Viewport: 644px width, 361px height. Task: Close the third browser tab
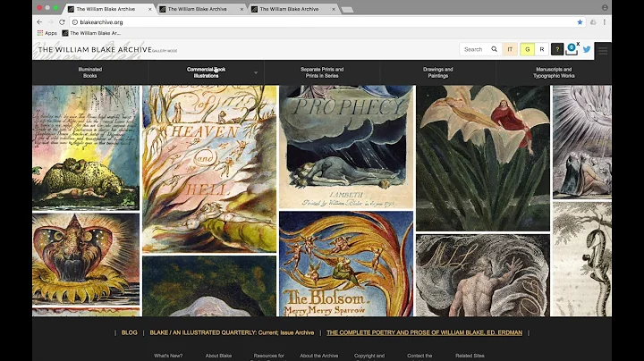(334, 9)
